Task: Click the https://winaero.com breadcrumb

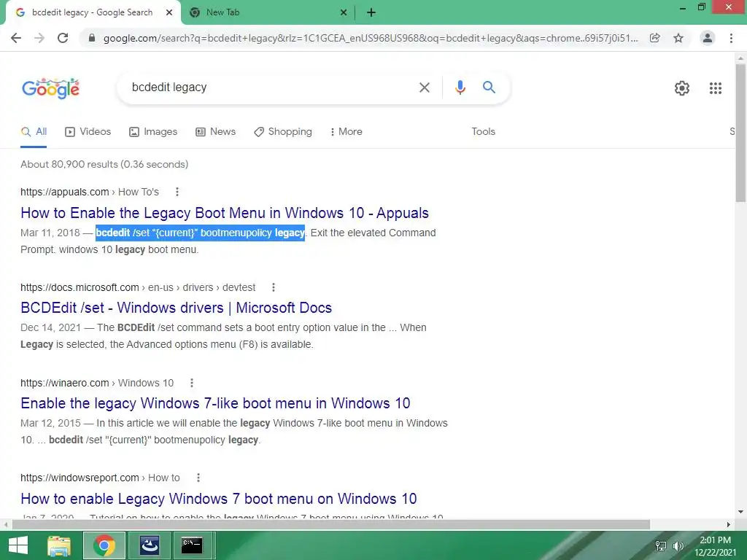Action: (65, 383)
